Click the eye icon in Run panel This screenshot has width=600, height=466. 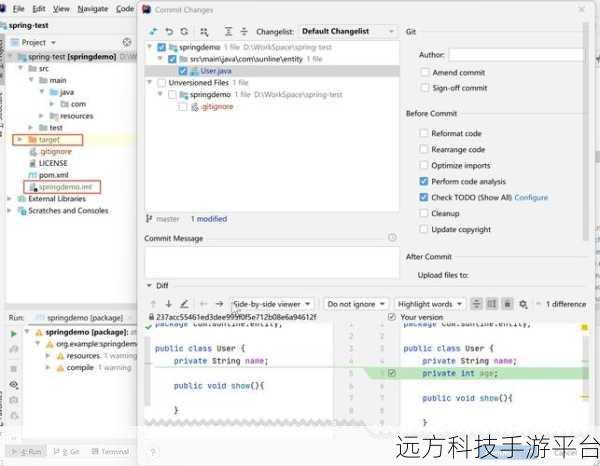14,385
